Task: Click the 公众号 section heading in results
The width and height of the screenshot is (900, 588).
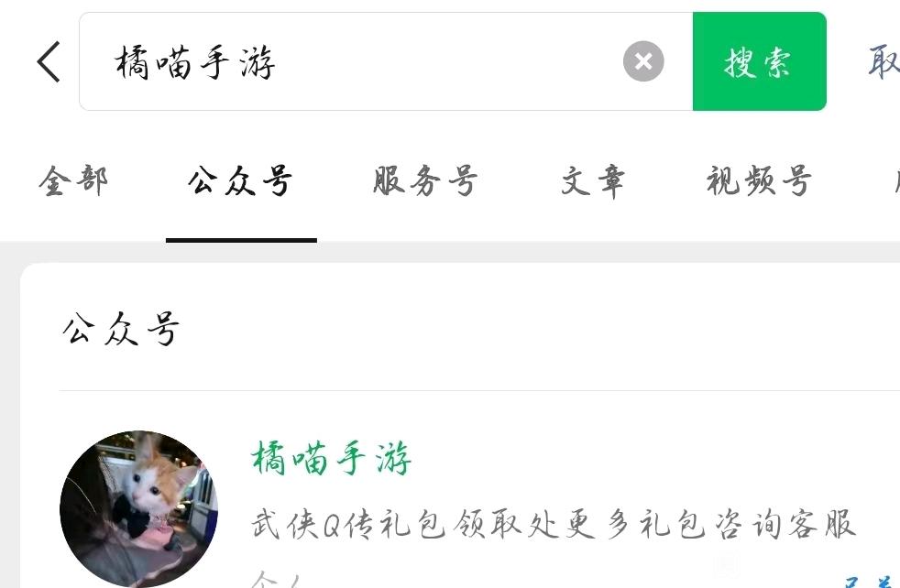Action: coord(121,329)
